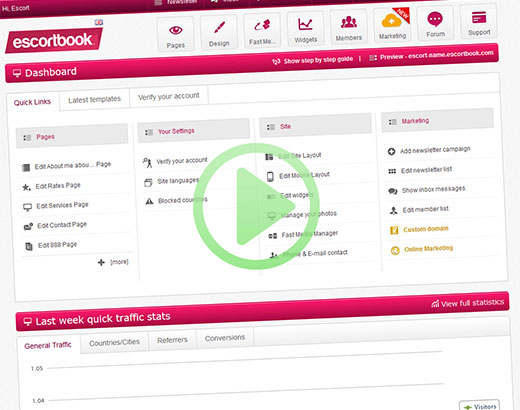Click the Hi, Escort greeting

click(16, 8)
